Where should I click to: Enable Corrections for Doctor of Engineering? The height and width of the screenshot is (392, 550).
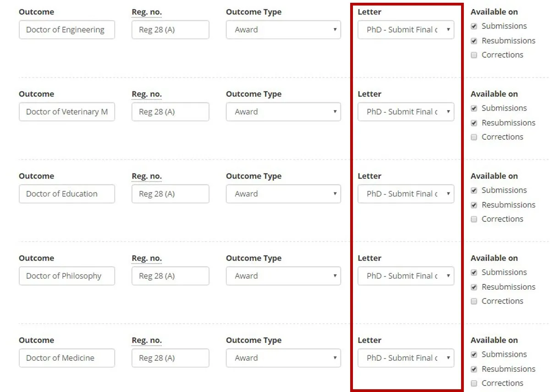pos(473,55)
